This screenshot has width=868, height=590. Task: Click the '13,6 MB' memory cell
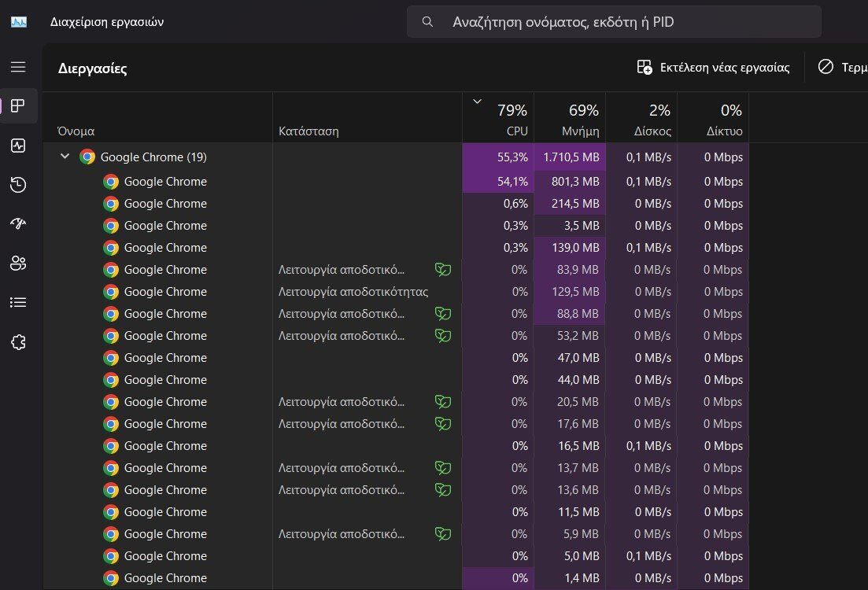(570, 490)
